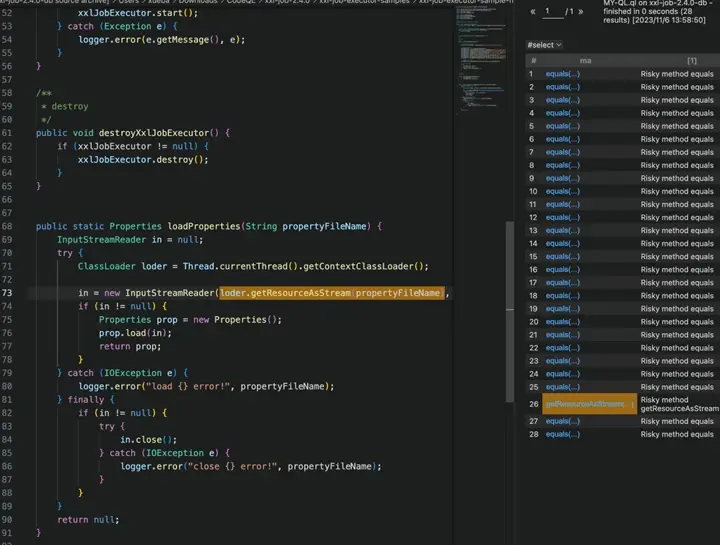Open equals(...) link in result row 27
This screenshot has width=720, height=545.
click(x=562, y=421)
